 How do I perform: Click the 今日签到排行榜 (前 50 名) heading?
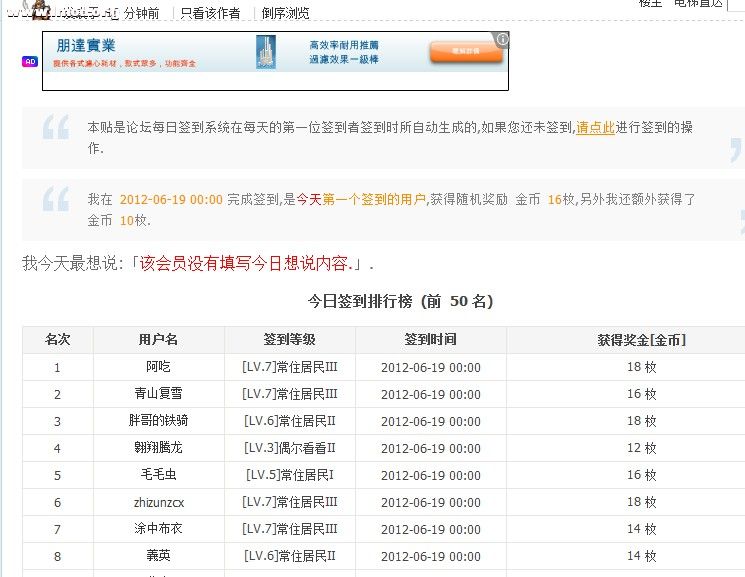400,301
